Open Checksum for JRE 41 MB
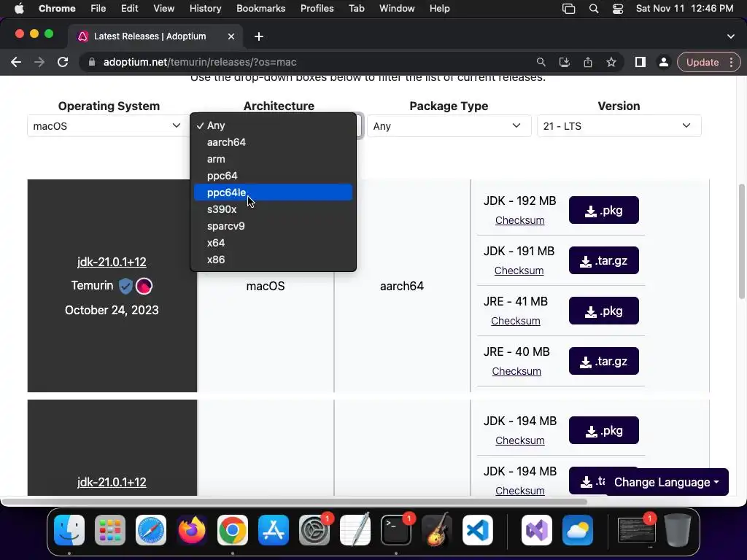Viewport: 747px width, 560px height. point(516,321)
